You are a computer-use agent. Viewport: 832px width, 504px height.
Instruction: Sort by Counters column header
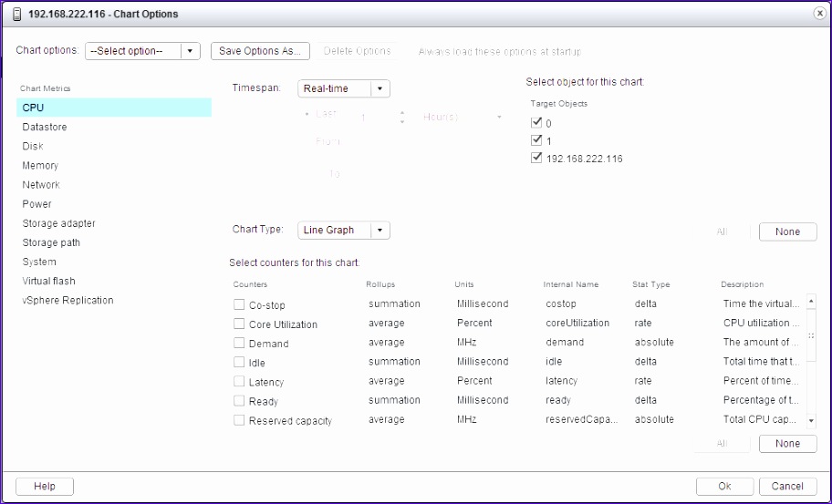coord(251,284)
